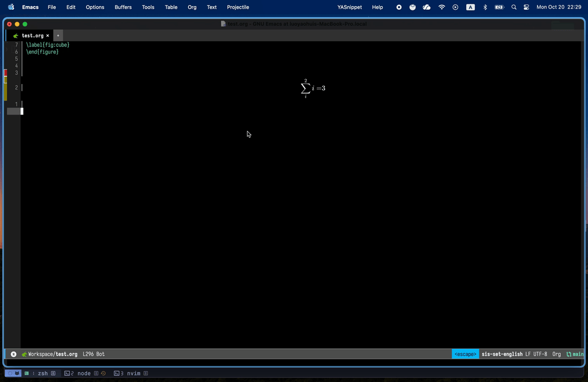
Task: Open the Projectile menu
Action: (238, 7)
